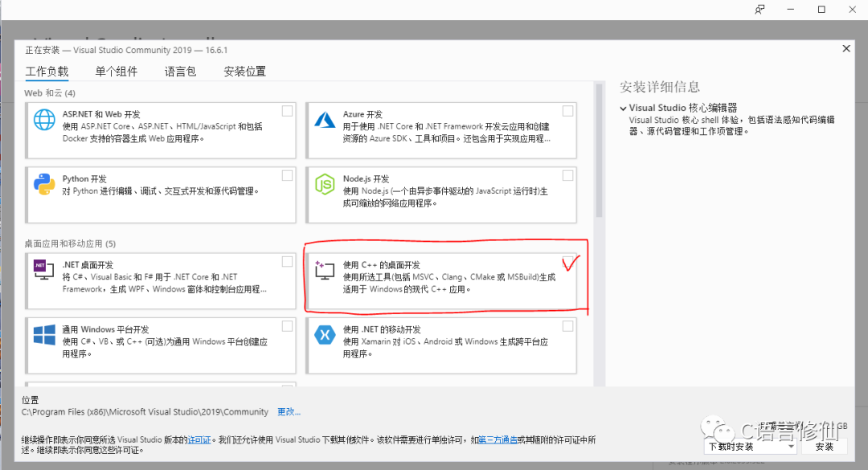Tick the Node.js 开发 workload checkbox

(568, 175)
